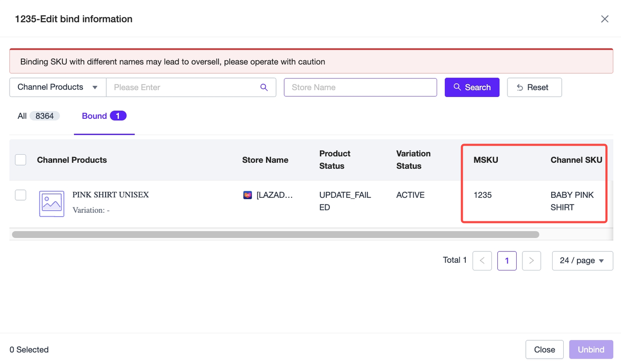Click the Unbind button

pyautogui.click(x=591, y=349)
